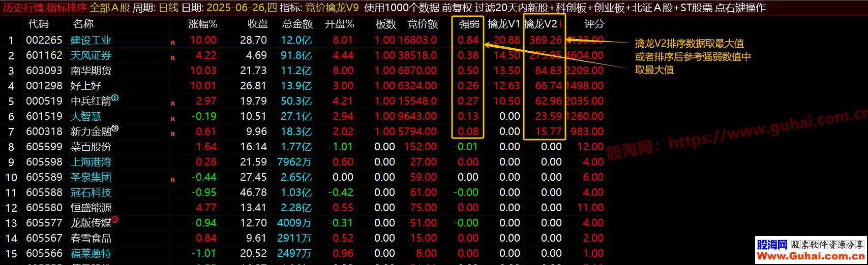Click row number 8

click(11, 147)
